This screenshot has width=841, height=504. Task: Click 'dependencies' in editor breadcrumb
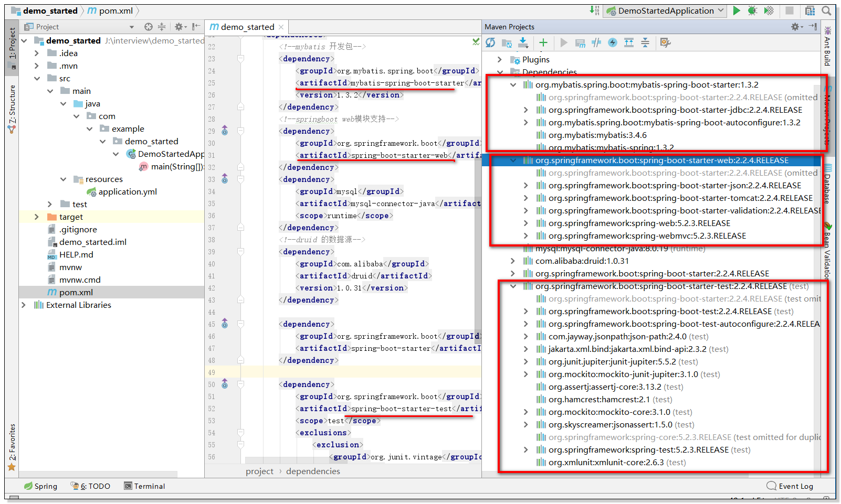pyautogui.click(x=313, y=471)
